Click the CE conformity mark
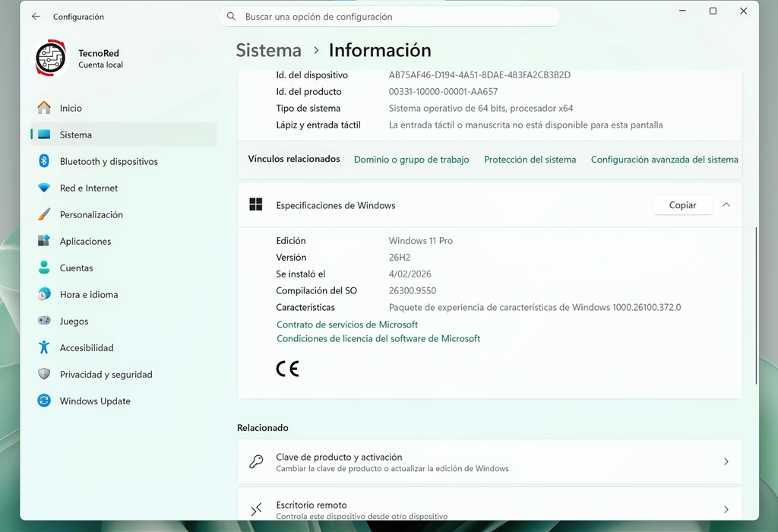This screenshot has width=778, height=532. click(287, 369)
